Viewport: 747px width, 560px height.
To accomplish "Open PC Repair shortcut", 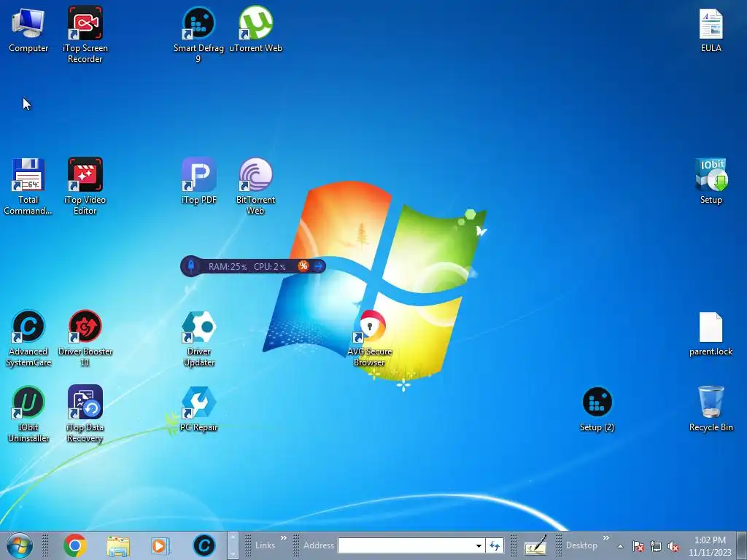I will pyautogui.click(x=198, y=409).
